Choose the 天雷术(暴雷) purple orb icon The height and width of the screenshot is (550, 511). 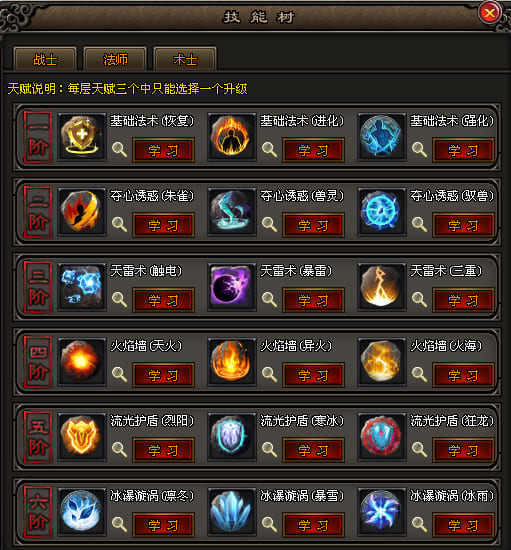click(231, 287)
